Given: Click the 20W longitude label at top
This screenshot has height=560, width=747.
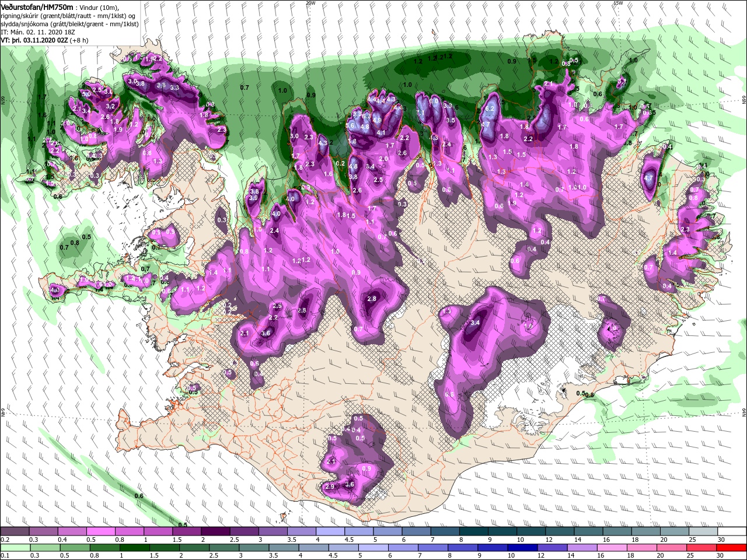Looking at the screenshot, I should point(310,2).
